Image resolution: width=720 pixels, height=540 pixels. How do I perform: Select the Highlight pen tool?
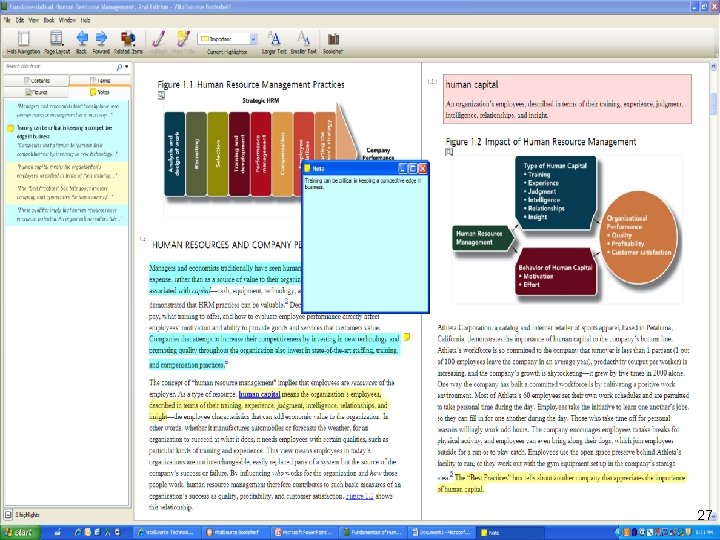tap(159, 39)
